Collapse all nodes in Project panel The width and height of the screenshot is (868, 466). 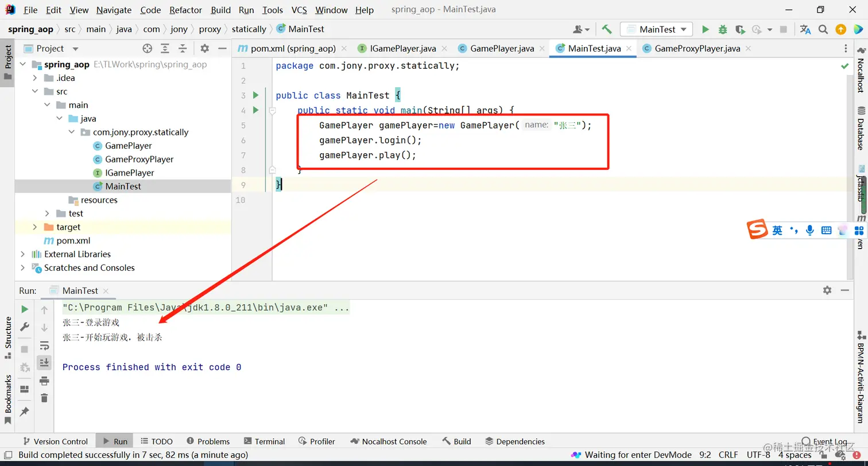[x=183, y=49]
